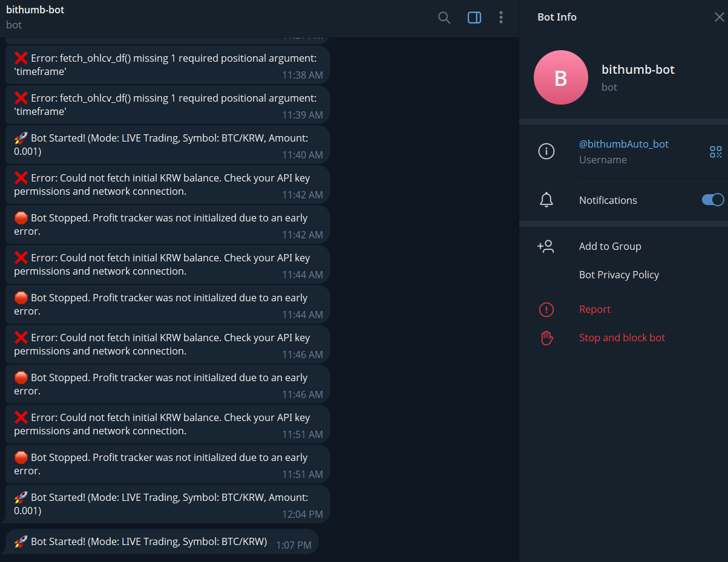
Task: Select KRW balance error message from 11:42 AM
Action: click(168, 185)
